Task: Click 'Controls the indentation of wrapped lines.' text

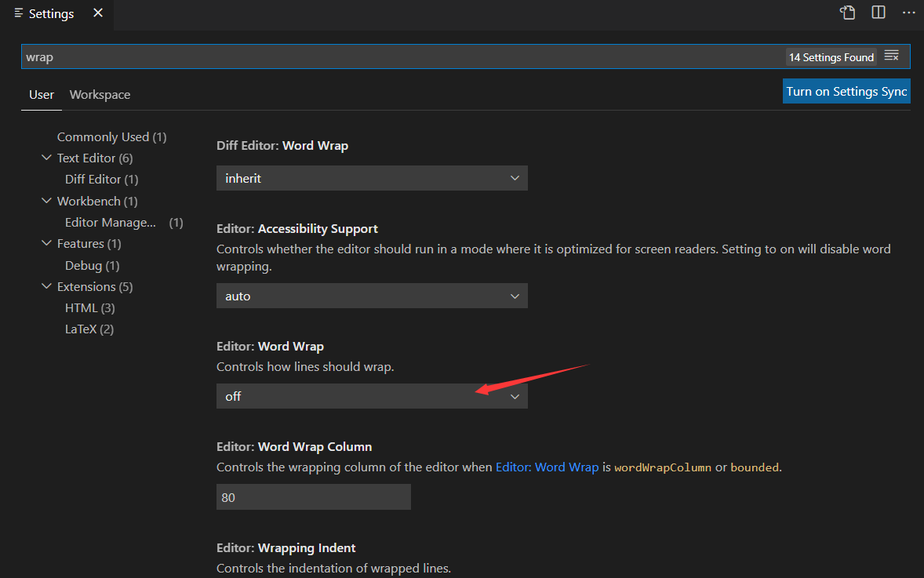Action: (333, 568)
